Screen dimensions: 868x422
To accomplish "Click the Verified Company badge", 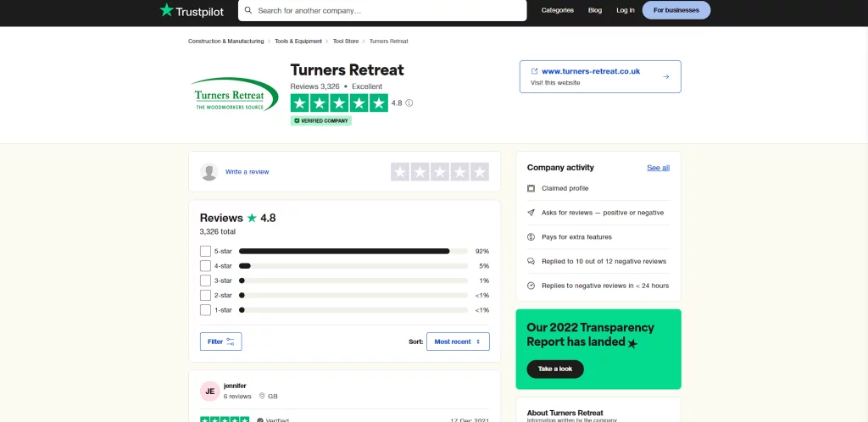I will coord(321,121).
